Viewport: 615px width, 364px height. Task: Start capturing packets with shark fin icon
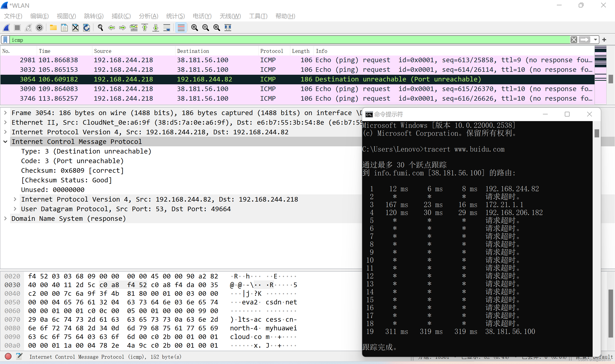6,27
